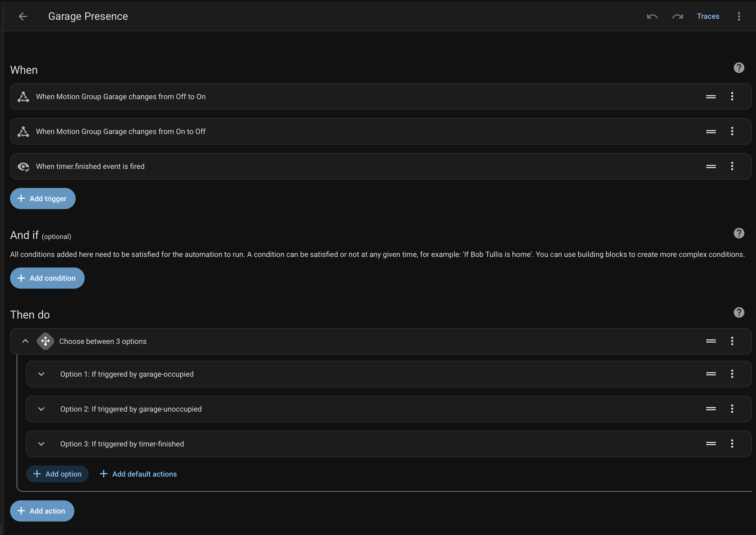Expand Option 2 garage-unoccupied
The height and width of the screenshot is (535, 756).
pos(41,409)
